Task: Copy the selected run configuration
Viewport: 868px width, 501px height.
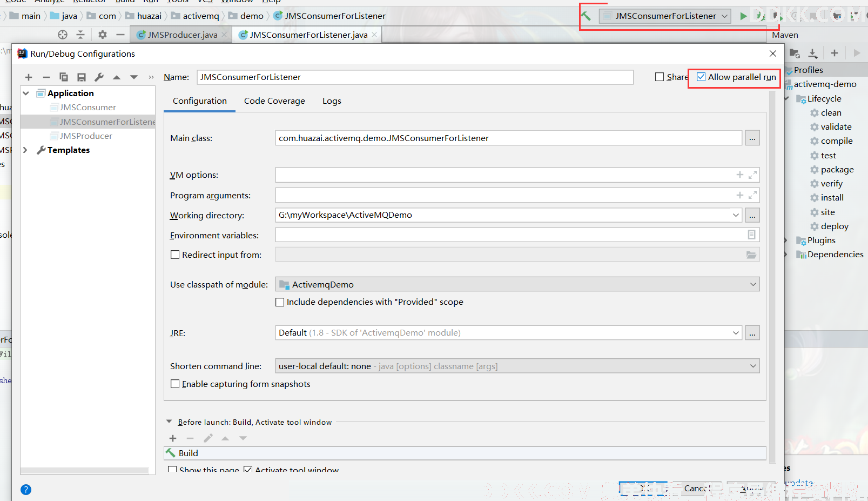Action: pyautogui.click(x=64, y=77)
